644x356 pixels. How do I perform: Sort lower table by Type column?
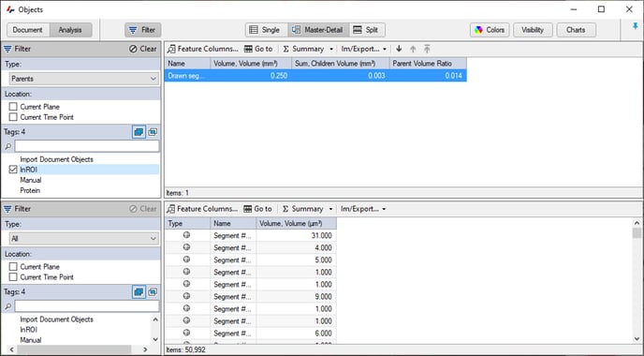188,224
